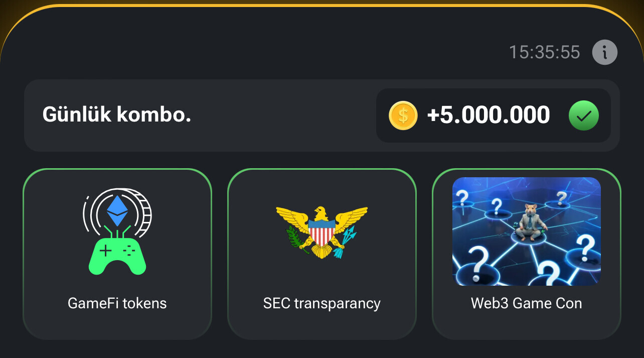Click the 15:35:55 countdown timer
This screenshot has height=358, width=644.
tap(545, 52)
